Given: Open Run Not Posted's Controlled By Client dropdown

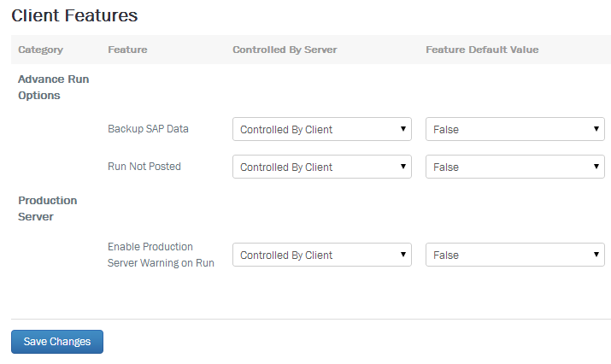Looking at the screenshot, I should point(322,167).
